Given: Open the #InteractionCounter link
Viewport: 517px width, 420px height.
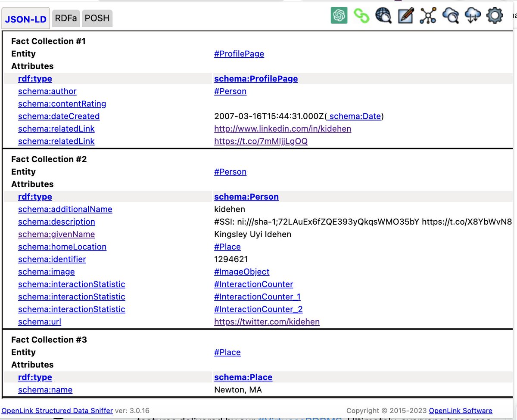Looking at the screenshot, I should pyautogui.click(x=253, y=284).
